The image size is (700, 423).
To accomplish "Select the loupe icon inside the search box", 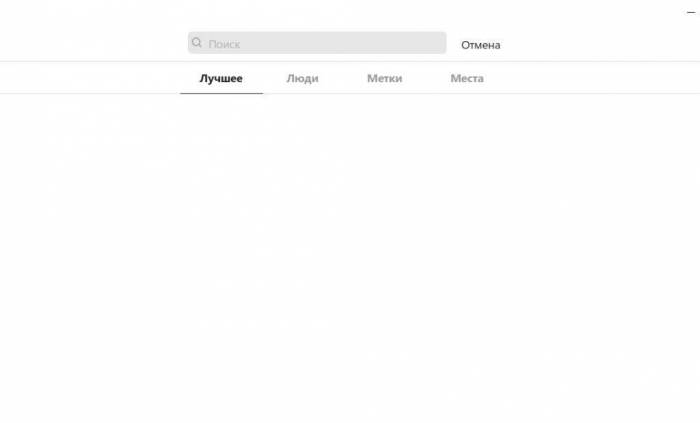I will pos(196,42).
